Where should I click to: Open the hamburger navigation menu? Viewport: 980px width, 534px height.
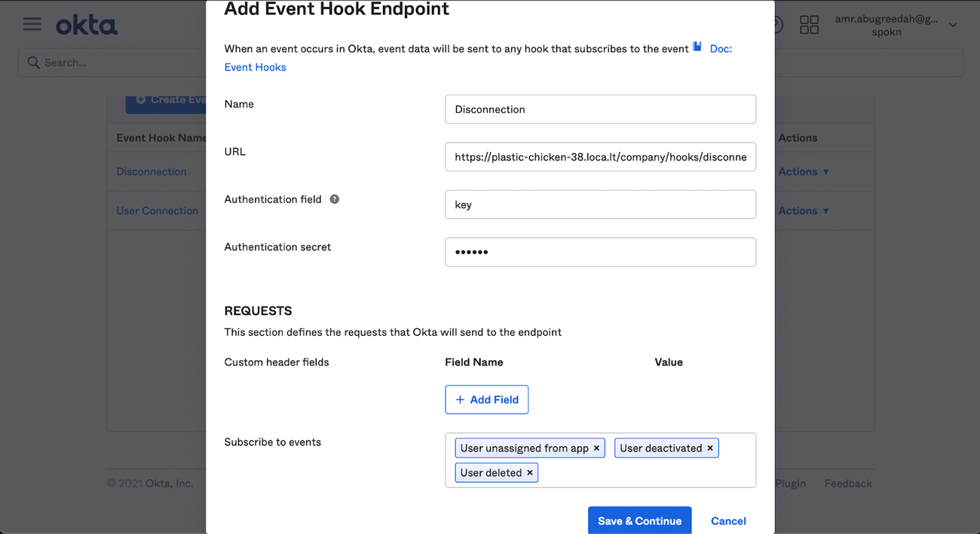click(x=32, y=24)
